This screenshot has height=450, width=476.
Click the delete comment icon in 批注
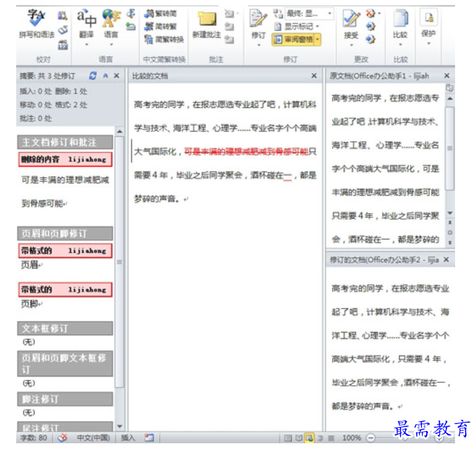coord(230,13)
